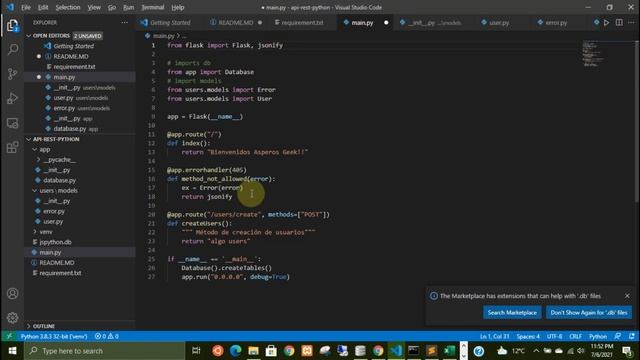Click the Windows search box

[104, 351]
